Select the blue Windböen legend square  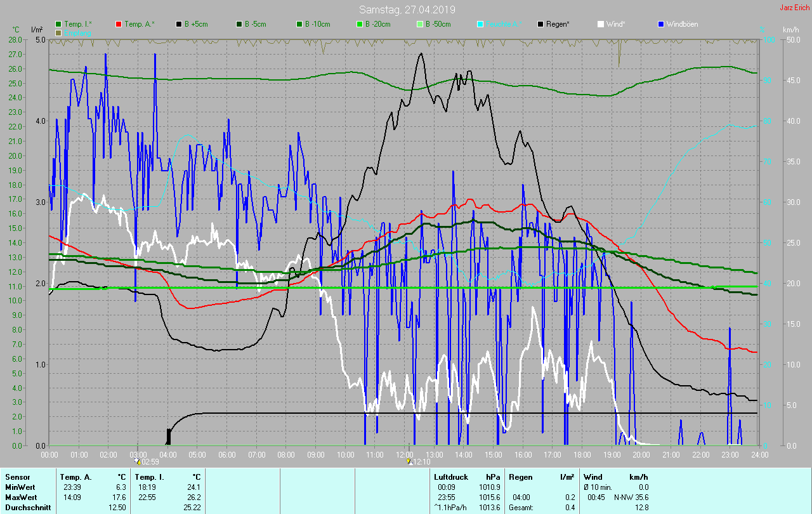click(662, 24)
